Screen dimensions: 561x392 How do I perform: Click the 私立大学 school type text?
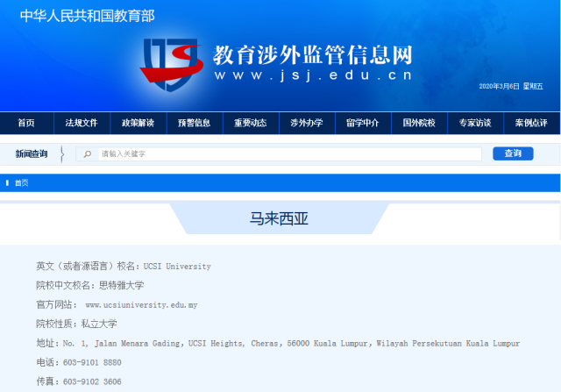click(99, 324)
